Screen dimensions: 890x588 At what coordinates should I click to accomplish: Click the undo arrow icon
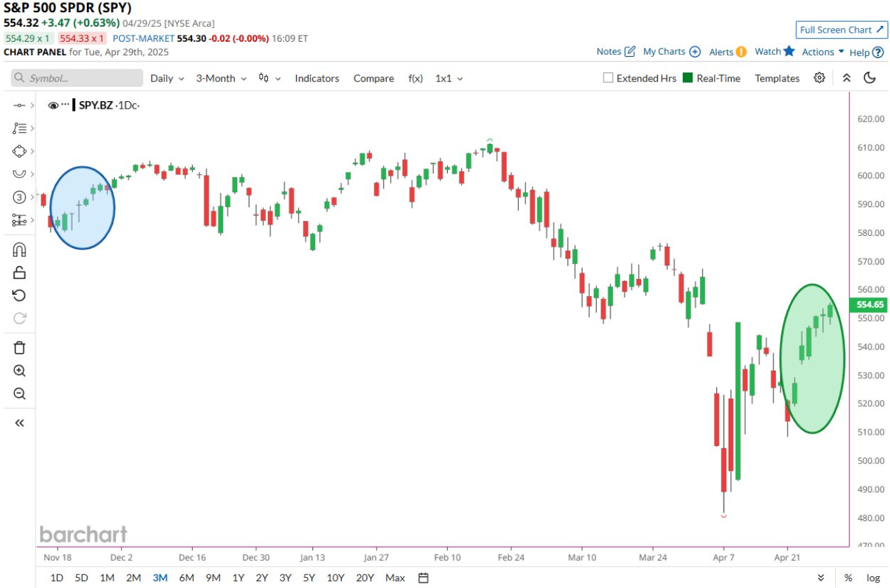pos(19,295)
